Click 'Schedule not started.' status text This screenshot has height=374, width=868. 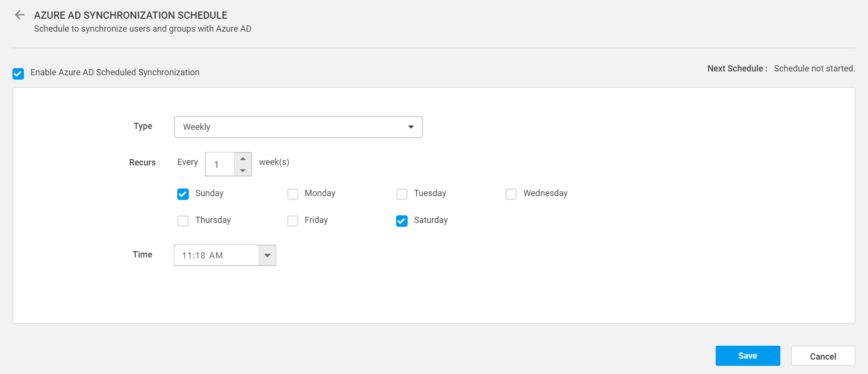tap(814, 69)
